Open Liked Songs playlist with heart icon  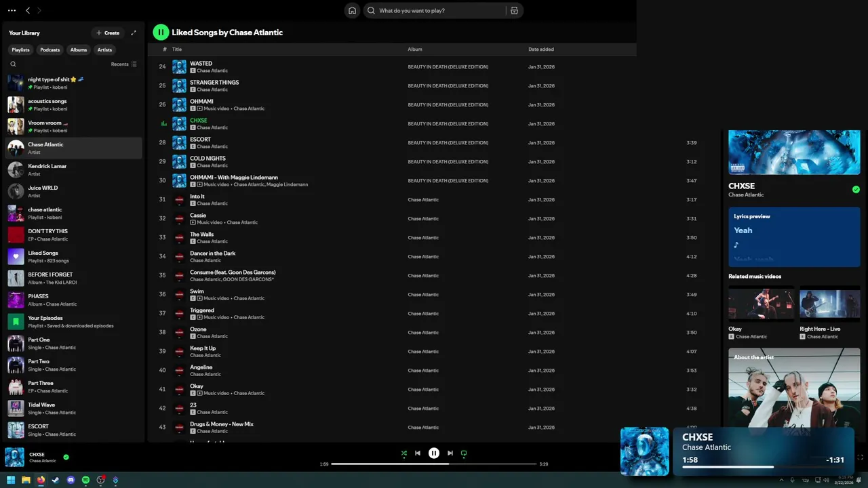pyautogui.click(x=75, y=256)
